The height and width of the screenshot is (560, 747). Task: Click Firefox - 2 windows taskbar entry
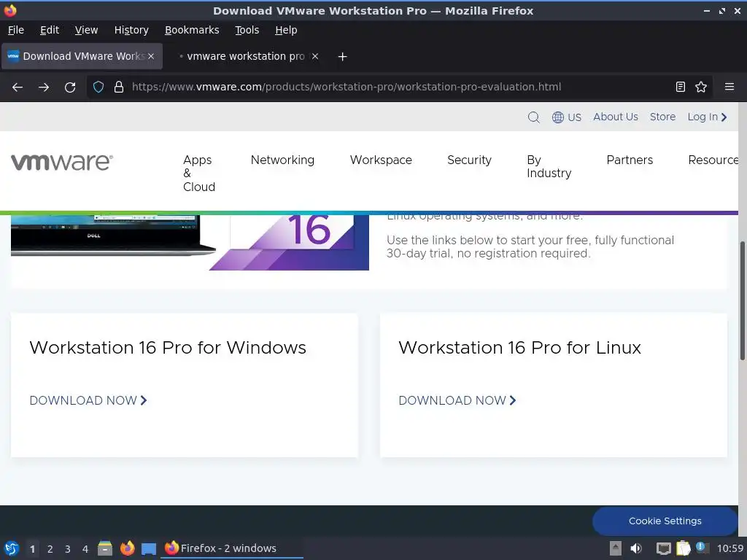click(x=231, y=548)
